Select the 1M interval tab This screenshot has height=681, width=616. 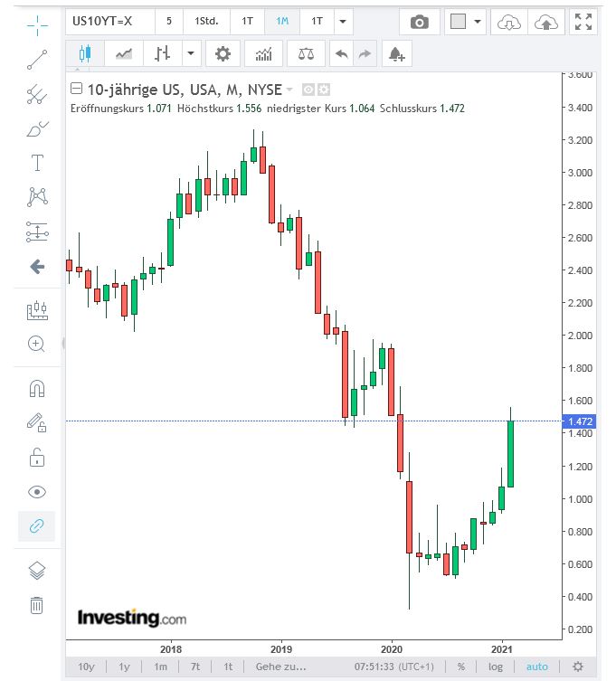point(282,22)
